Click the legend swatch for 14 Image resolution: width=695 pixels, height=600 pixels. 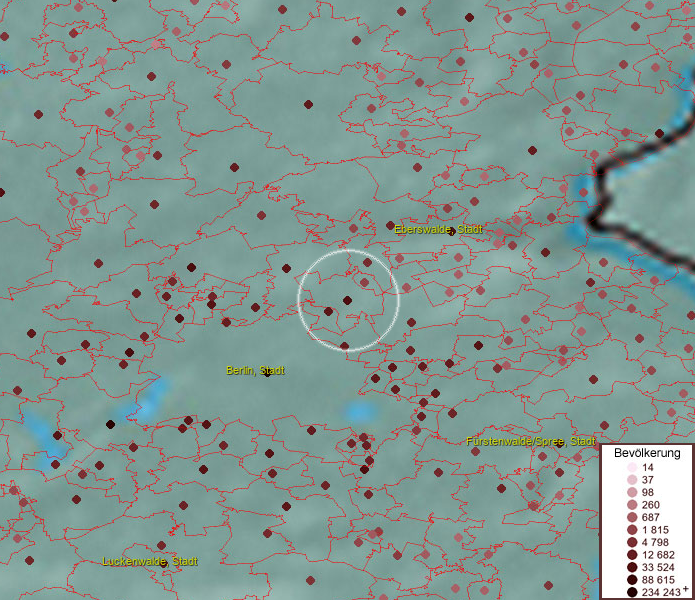(x=632, y=468)
